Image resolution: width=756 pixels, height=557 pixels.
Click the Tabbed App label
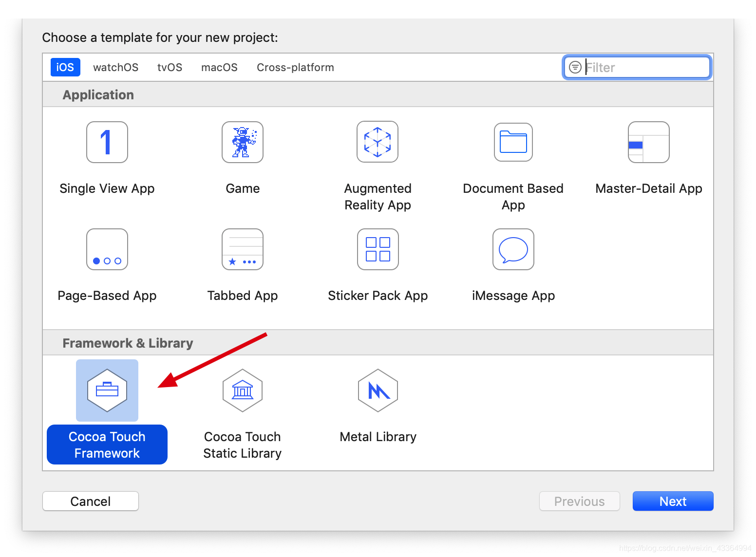243,296
